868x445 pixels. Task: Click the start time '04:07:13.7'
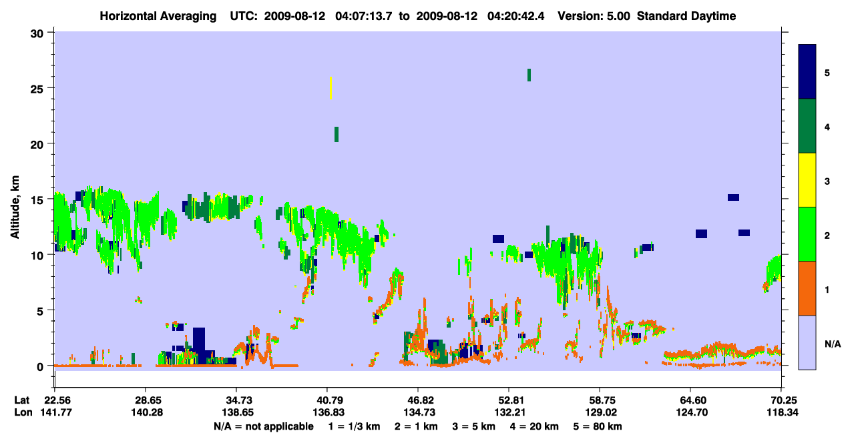pos(365,16)
